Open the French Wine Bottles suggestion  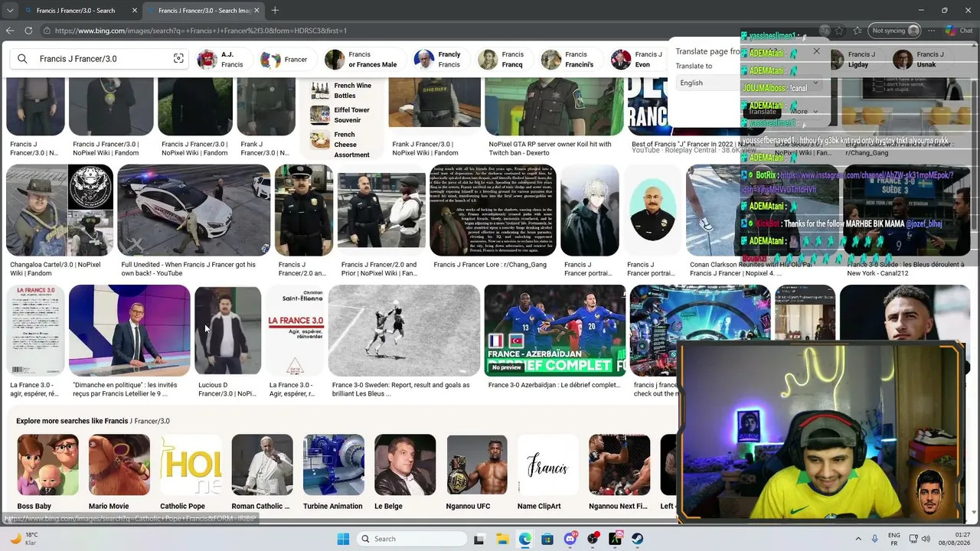[341, 90]
